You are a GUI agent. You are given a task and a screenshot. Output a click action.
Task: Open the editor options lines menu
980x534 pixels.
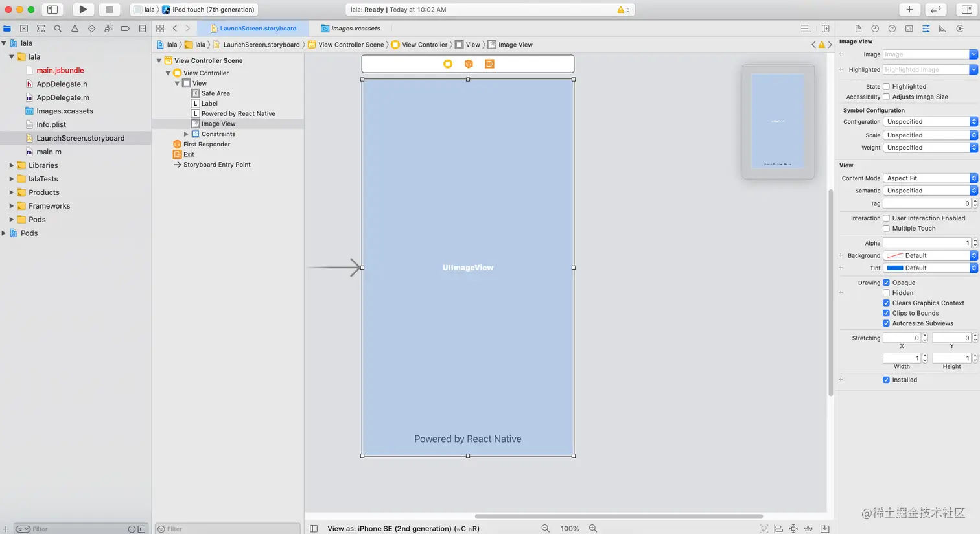point(806,29)
